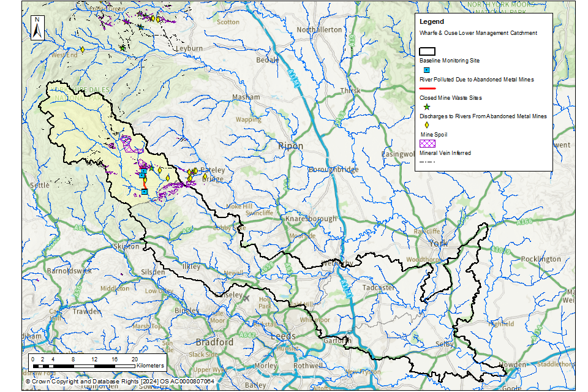Click the green star Closed Mine Waste legend symbol
Viewport: 588px width, 392px height.
point(427,107)
